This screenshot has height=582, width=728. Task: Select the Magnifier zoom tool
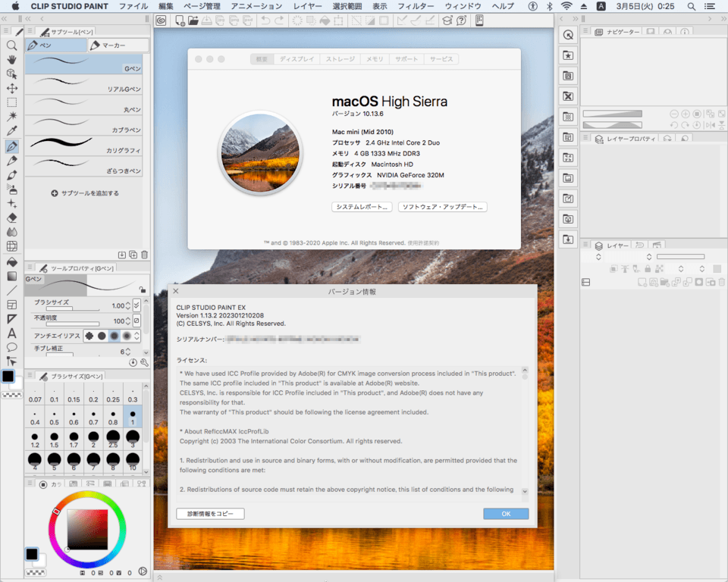[11, 45]
